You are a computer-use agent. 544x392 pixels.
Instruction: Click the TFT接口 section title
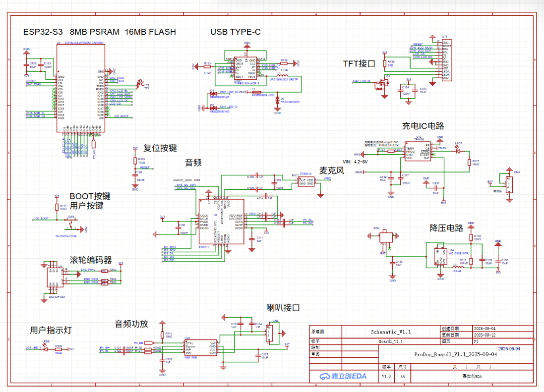(359, 64)
